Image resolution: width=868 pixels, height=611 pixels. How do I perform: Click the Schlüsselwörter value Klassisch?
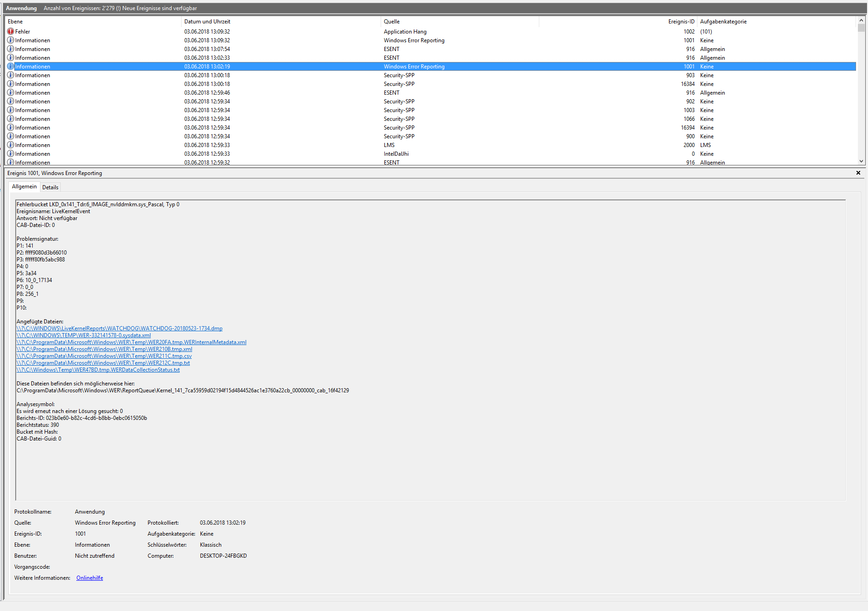(211, 545)
